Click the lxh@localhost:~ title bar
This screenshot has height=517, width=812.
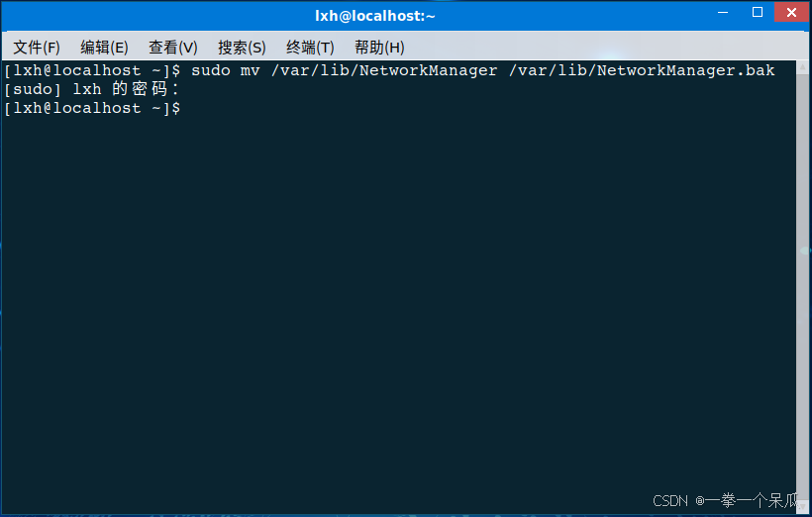point(375,16)
